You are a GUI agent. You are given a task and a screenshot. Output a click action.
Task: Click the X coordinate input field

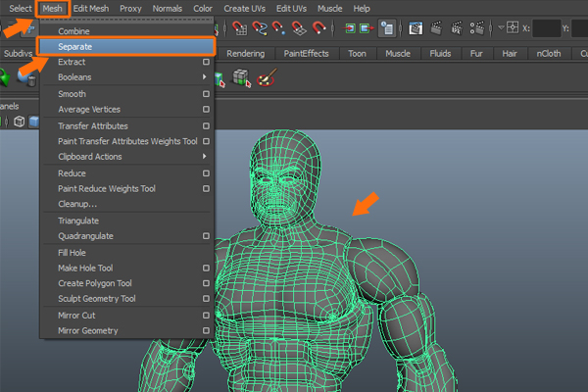548,28
